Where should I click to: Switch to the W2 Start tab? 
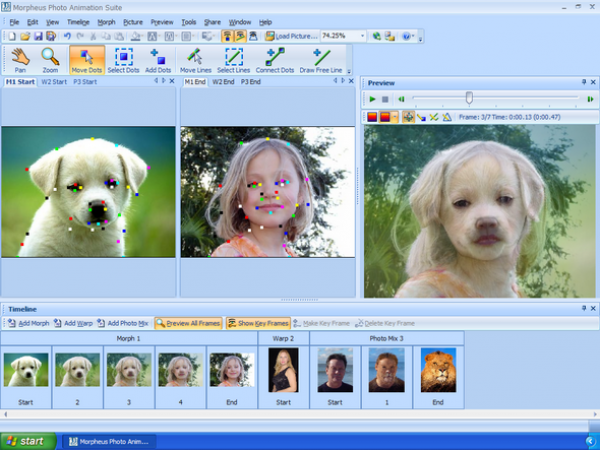(54, 82)
